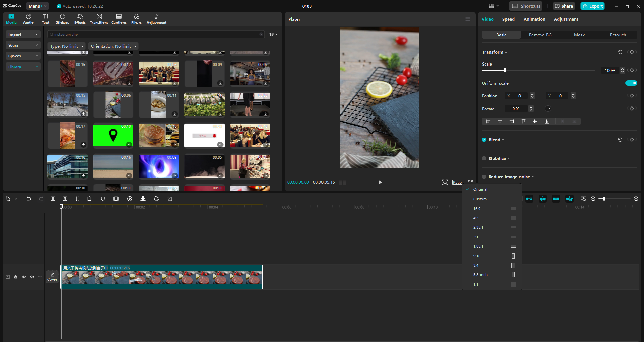Click the Share button
This screenshot has height=342, width=644.
tap(564, 6)
